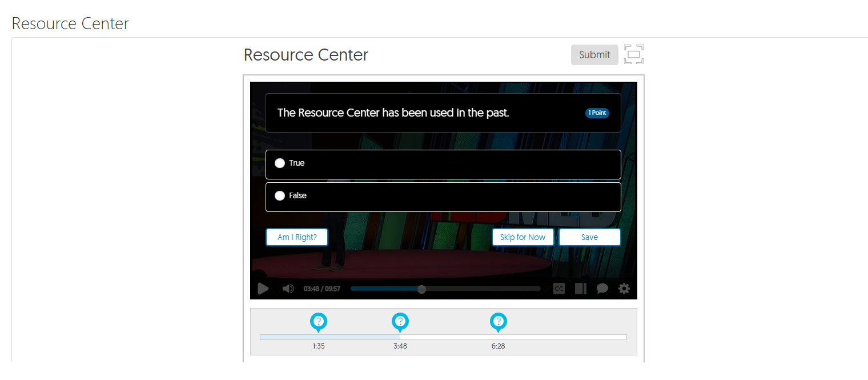Click the question text about Resource Center

(x=393, y=113)
